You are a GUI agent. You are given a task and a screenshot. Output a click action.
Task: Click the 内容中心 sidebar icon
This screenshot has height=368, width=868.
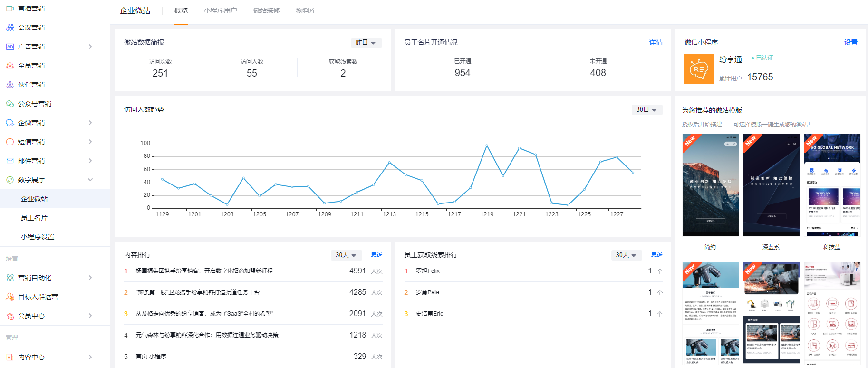[x=10, y=357]
